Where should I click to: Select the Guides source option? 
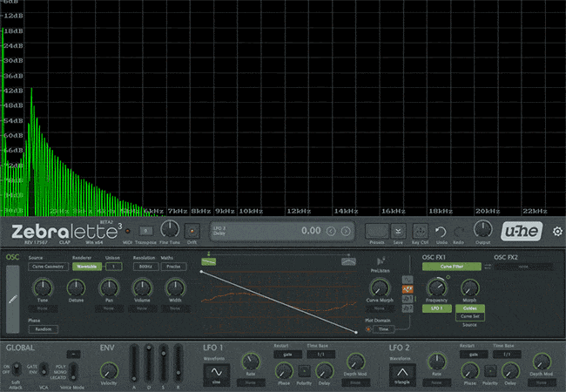pos(470,308)
